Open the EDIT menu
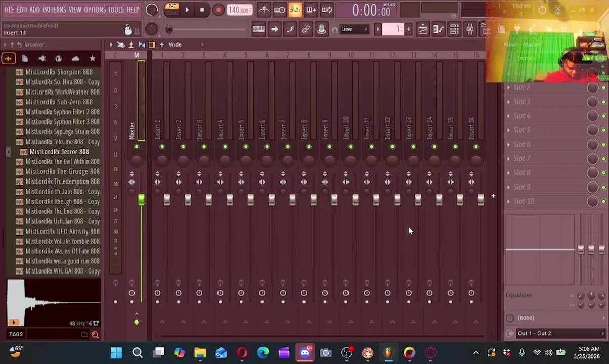 [x=22, y=10]
